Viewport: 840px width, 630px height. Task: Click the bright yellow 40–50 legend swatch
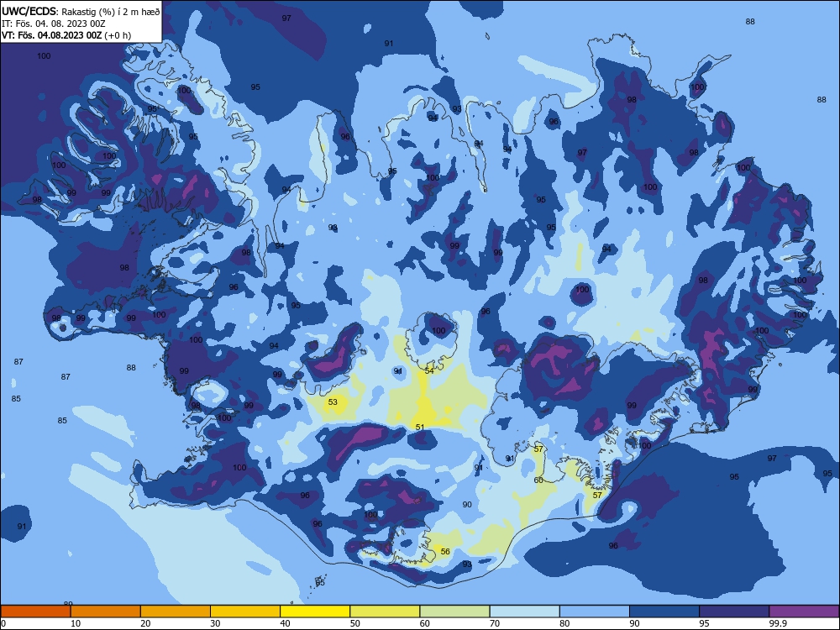pyautogui.click(x=315, y=612)
